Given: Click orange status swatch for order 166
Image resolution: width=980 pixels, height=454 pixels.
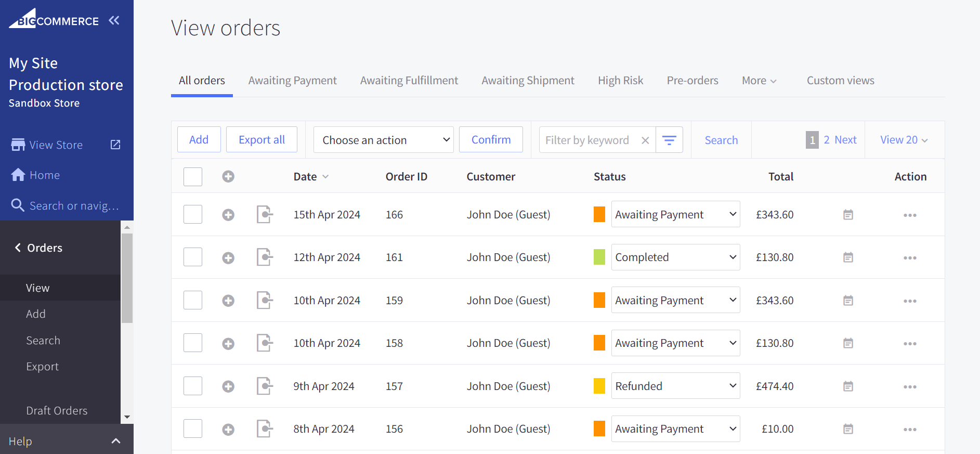Looking at the screenshot, I should click(x=599, y=214).
